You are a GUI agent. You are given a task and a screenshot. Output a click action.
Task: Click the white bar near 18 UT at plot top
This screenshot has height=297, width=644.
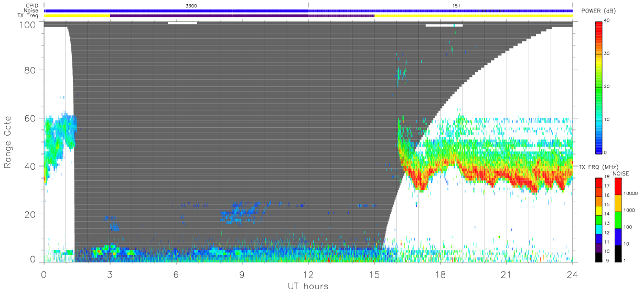[444, 25]
